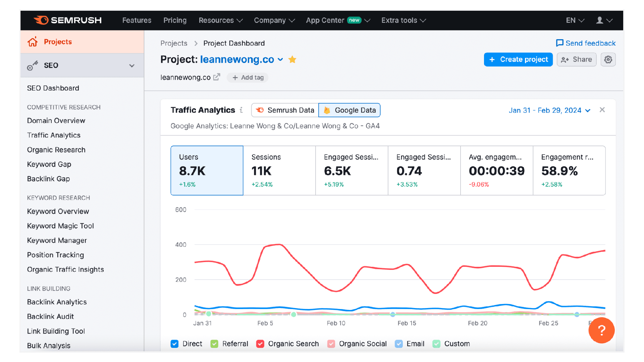
Task: Open the leannewong.co project title link
Action: tap(237, 59)
